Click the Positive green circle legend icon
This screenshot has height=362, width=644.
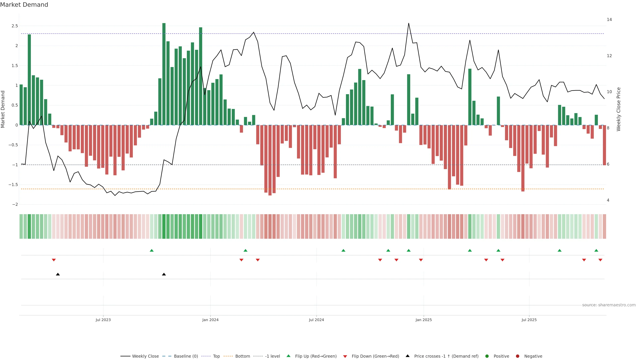(x=487, y=356)
